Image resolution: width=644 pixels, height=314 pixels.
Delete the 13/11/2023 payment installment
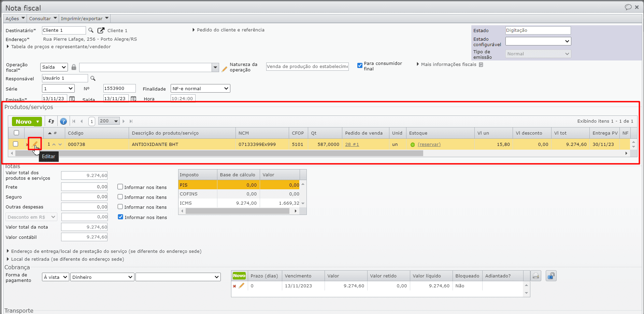(x=234, y=286)
